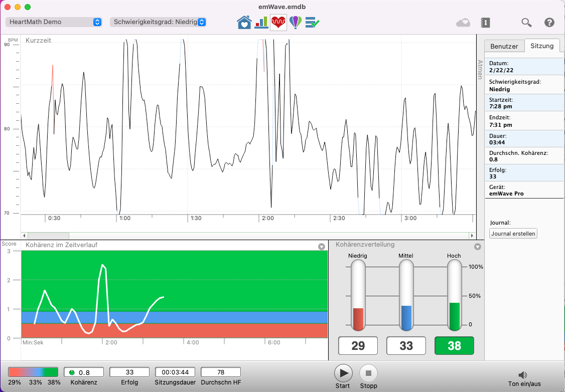Open the vertical Atmen side tab
Screen dimensions: 565x392
[x=480, y=70]
